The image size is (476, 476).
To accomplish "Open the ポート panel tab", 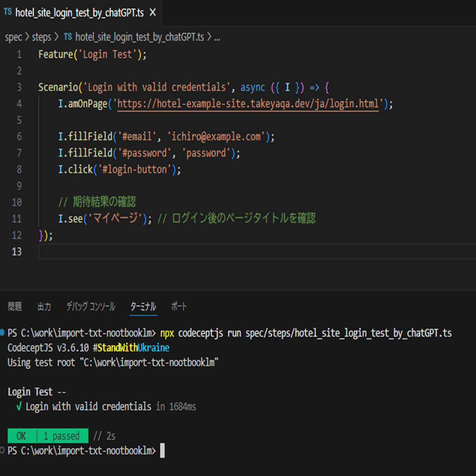I will click(179, 306).
